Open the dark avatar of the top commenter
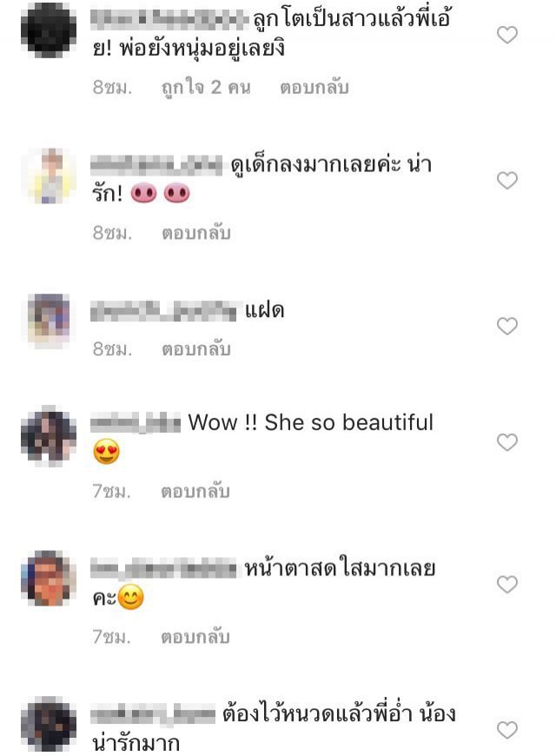This screenshot has height=756, width=556. [x=49, y=30]
